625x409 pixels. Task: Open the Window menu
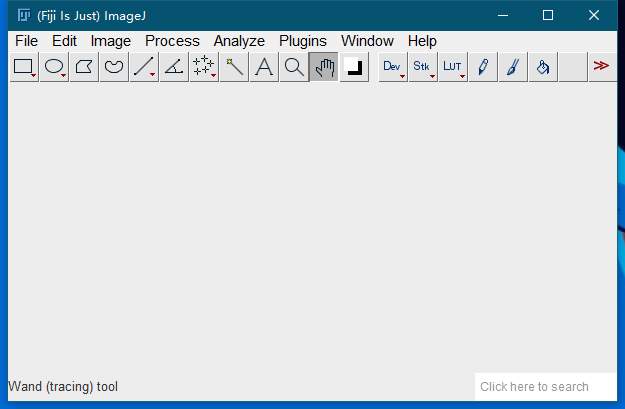click(x=367, y=41)
